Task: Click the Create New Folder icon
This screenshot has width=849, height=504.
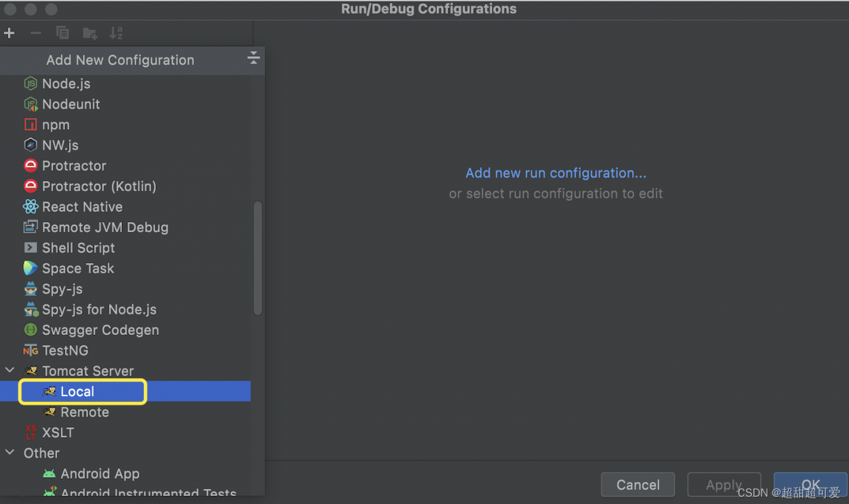Action: point(90,33)
